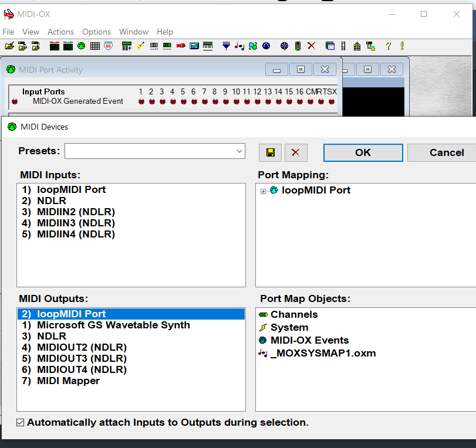Select loopMIDI Port in MIDI Inputs
This screenshot has width=476, height=448.
[131, 189]
